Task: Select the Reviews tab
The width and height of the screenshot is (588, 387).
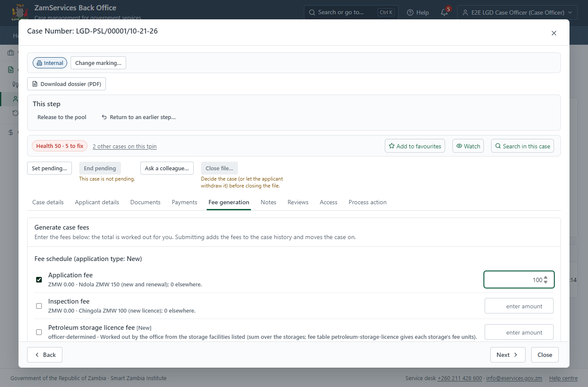Action: (298, 202)
